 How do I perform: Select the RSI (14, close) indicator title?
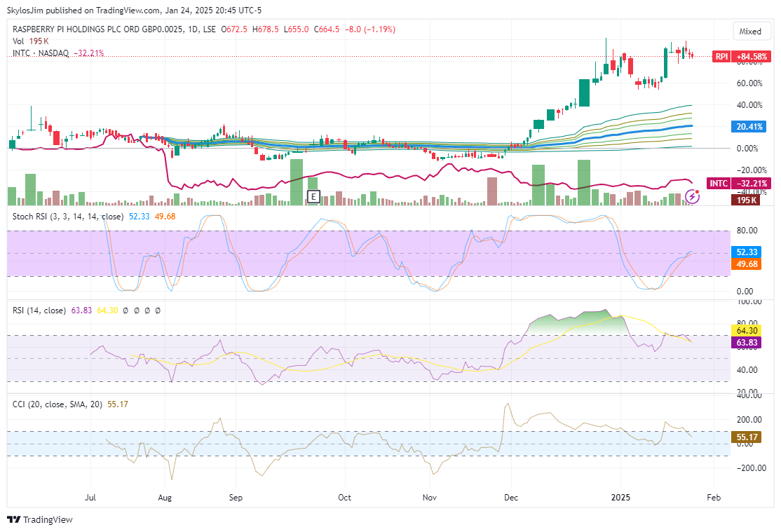39,311
